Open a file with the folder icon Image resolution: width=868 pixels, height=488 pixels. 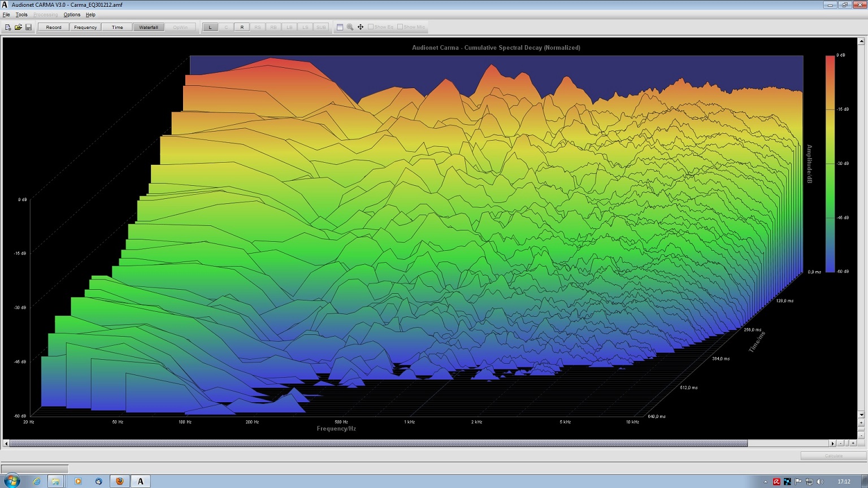point(18,27)
